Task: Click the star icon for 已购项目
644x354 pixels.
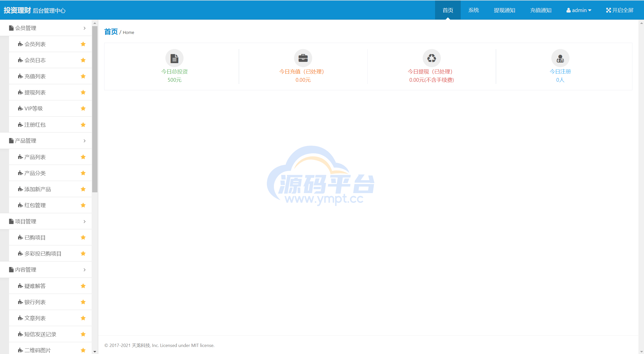Action: tap(83, 237)
